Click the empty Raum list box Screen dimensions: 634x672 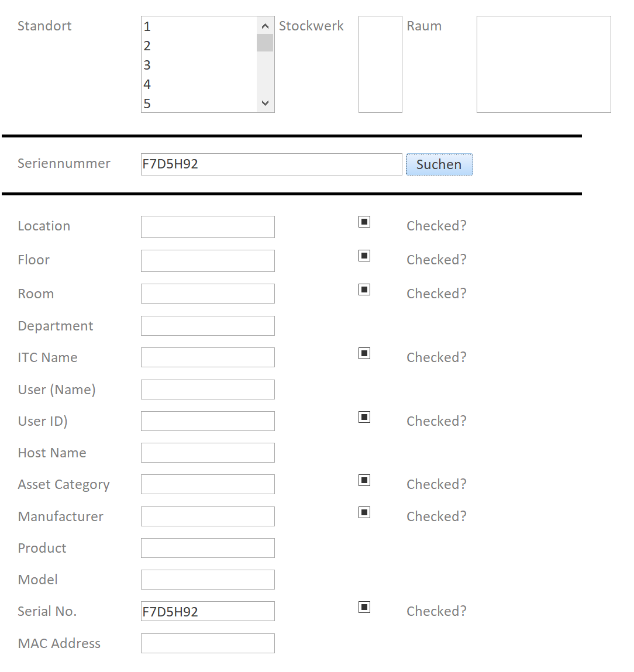click(543, 64)
